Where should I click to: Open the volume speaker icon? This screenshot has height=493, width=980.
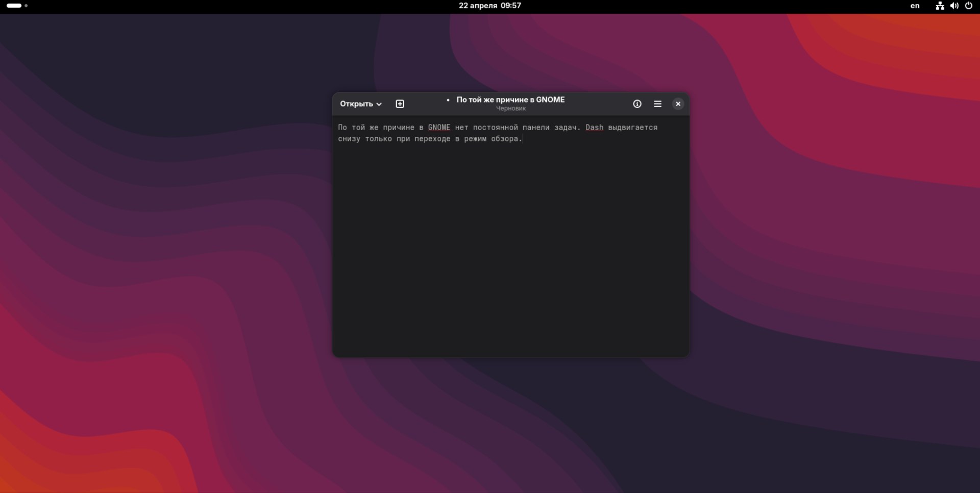[x=954, y=6]
